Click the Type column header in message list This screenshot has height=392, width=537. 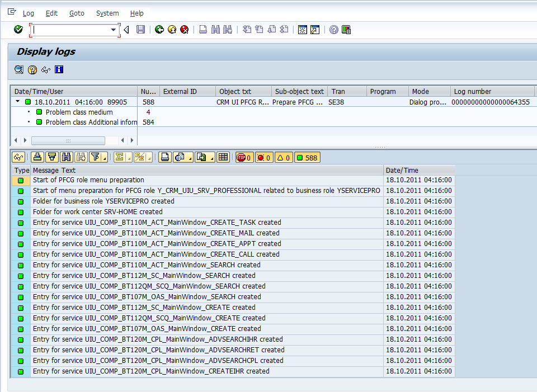[22, 170]
